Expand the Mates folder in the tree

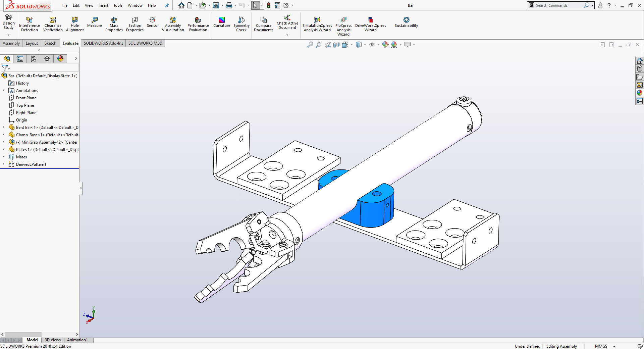3,157
